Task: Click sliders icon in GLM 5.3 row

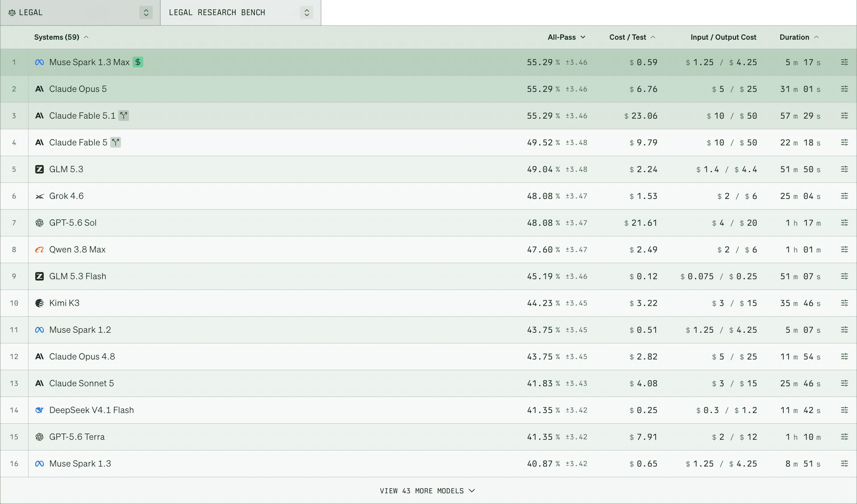Action: (x=844, y=169)
